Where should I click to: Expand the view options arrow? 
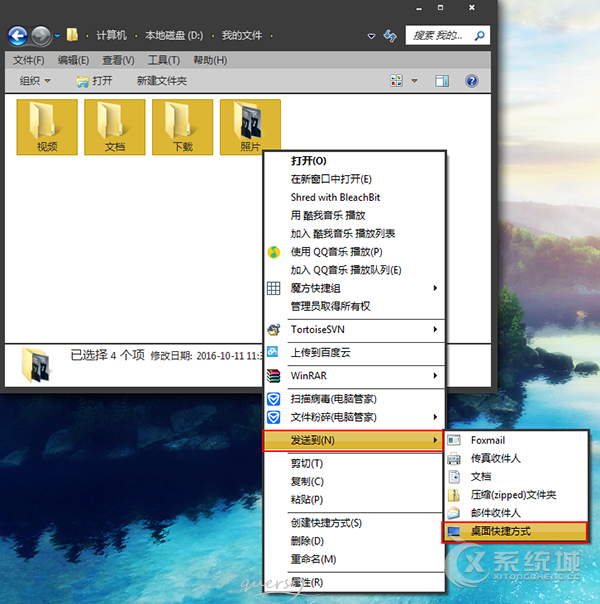pyautogui.click(x=414, y=81)
